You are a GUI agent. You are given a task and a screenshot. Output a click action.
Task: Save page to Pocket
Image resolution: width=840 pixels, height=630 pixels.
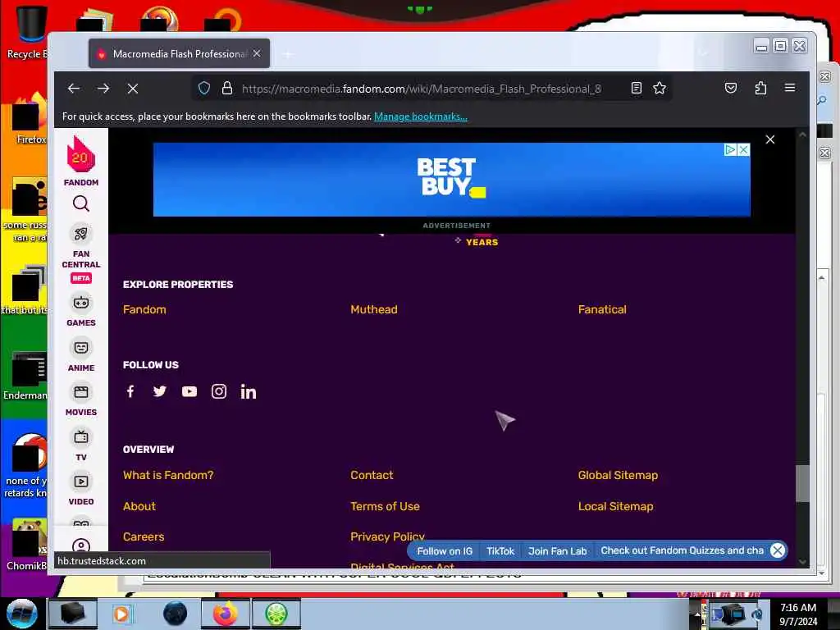coord(731,88)
